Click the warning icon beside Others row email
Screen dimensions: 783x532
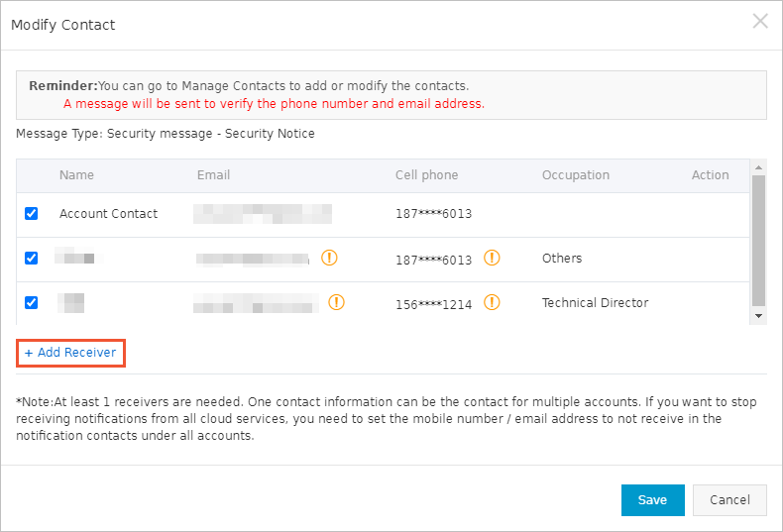pyautogui.click(x=330, y=258)
